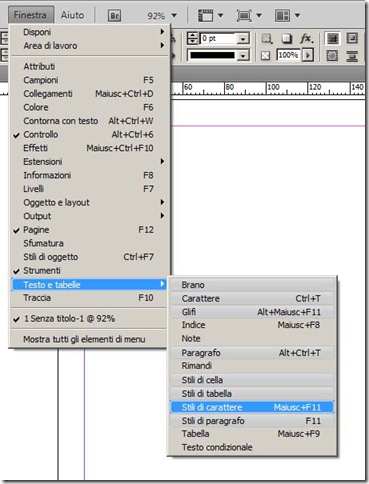369x484 pixels.
Task: Open the arrange documents icon menu
Action: pos(287,15)
